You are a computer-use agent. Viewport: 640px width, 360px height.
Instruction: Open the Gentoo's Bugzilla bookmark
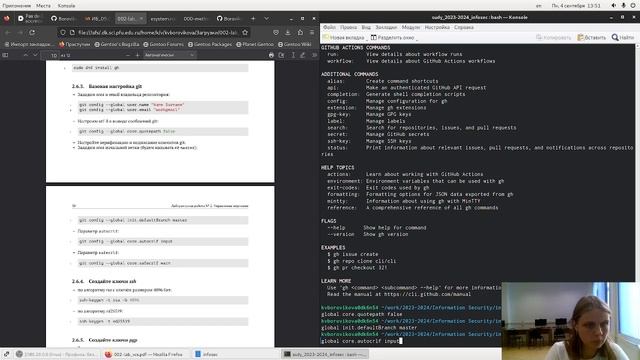tap(117, 44)
